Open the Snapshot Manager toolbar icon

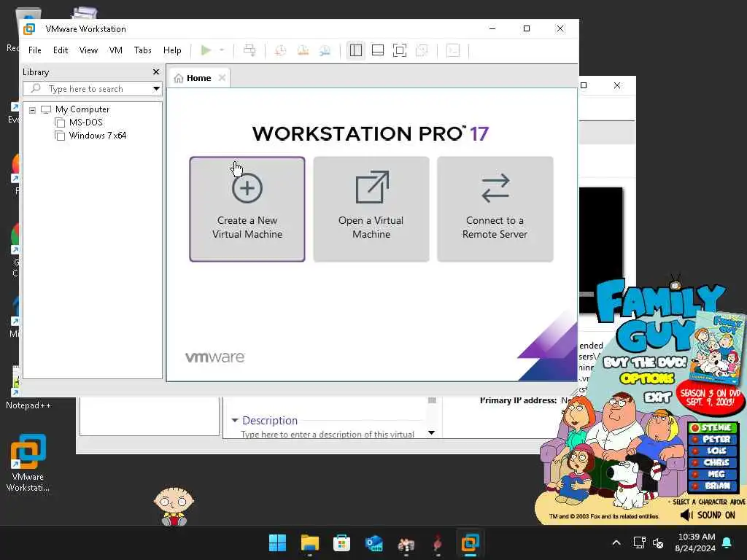pyautogui.click(x=325, y=50)
